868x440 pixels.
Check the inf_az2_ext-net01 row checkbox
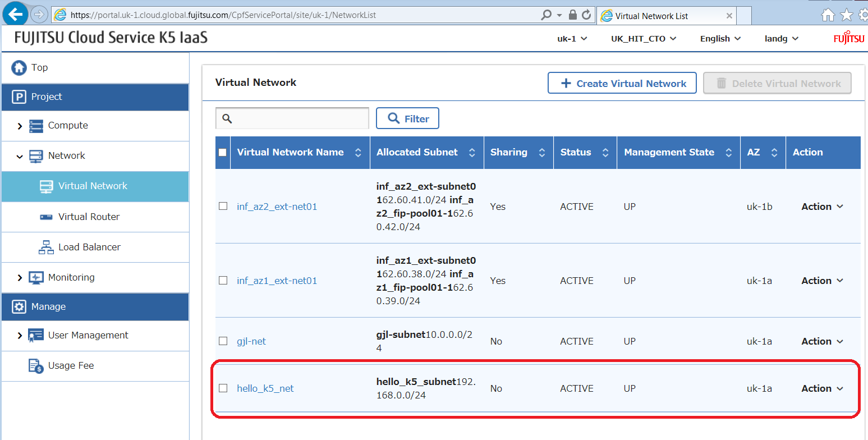[x=223, y=206]
